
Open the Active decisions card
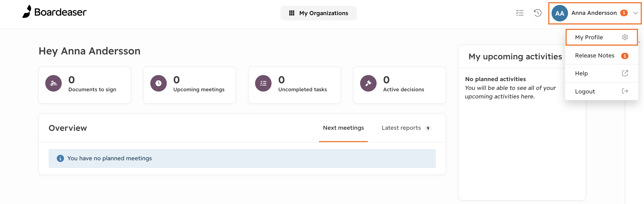tap(400, 85)
